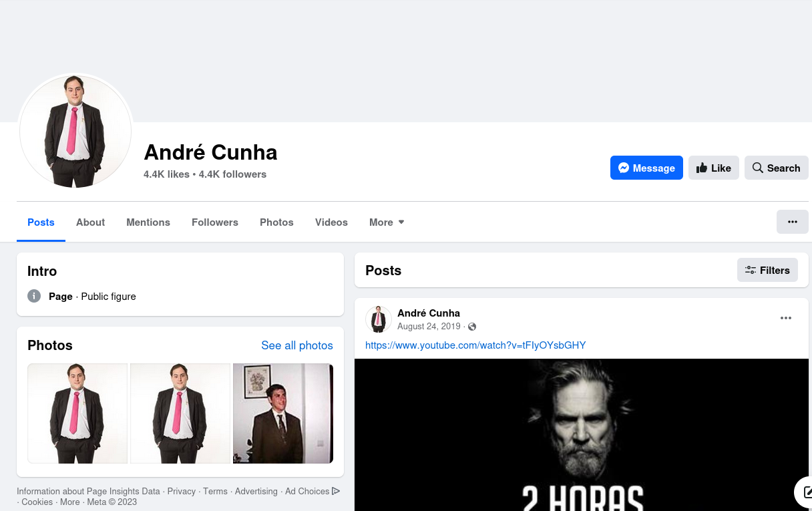Switch to the About tab
This screenshot has width=812, height=511.
(90, 222)
